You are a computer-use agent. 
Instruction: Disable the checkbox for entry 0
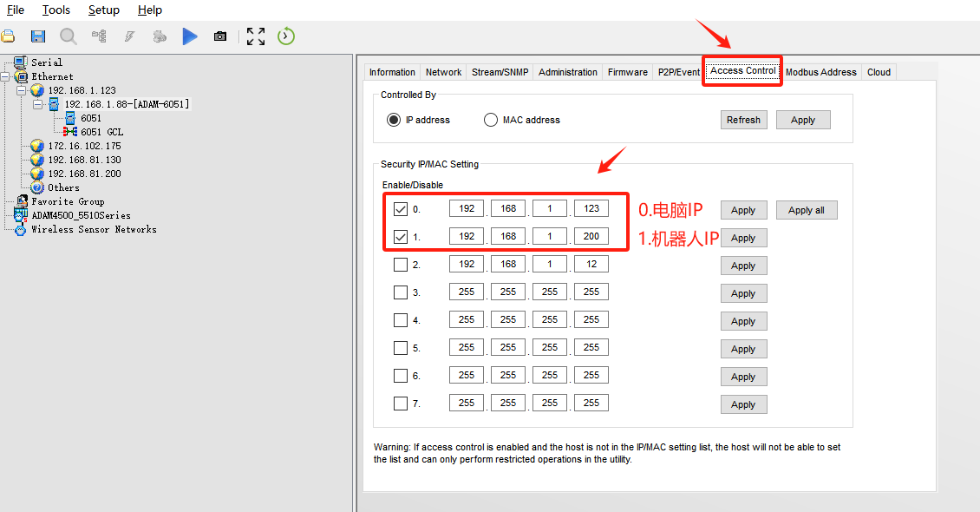pyautogui.click(x=401, y=209)
